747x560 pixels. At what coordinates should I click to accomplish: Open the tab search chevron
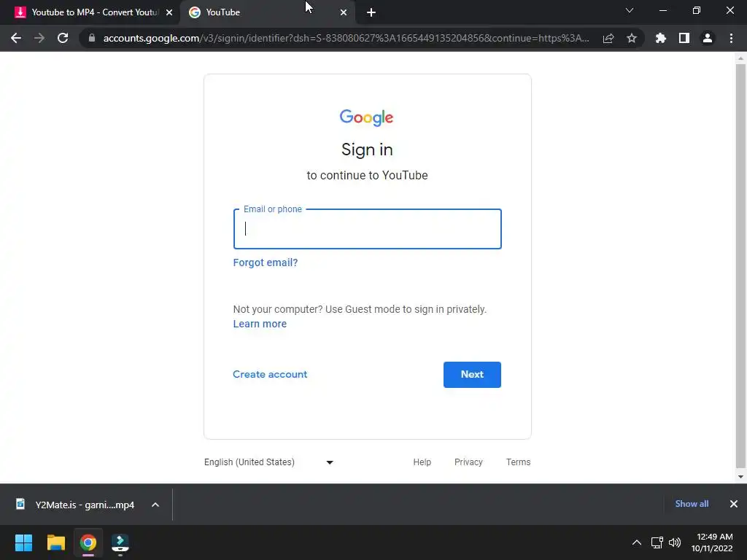(x=630, y=10)
